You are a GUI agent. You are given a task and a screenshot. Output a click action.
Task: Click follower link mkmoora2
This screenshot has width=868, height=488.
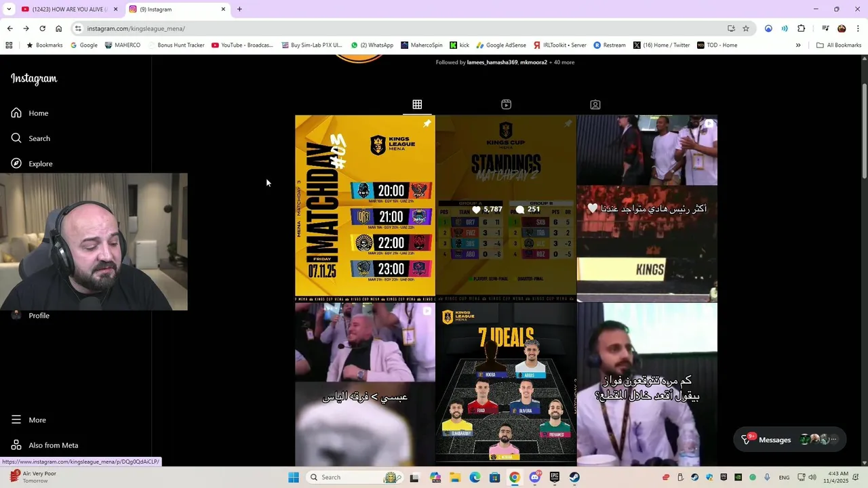(x=534, y=62)
